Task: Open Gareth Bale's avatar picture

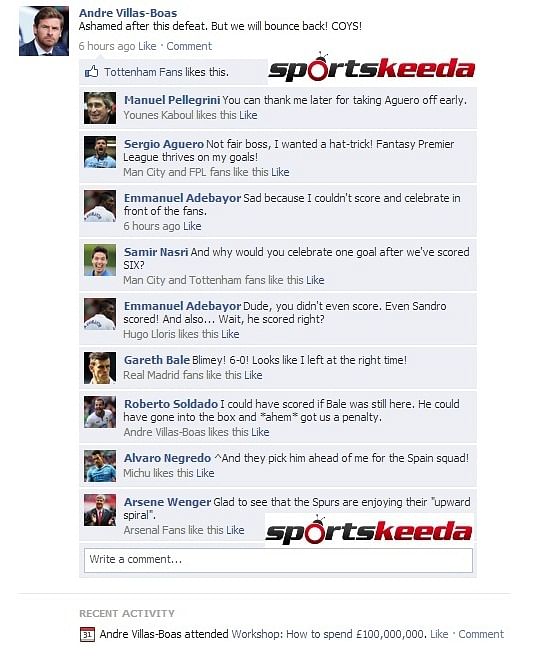Action: 100,368
